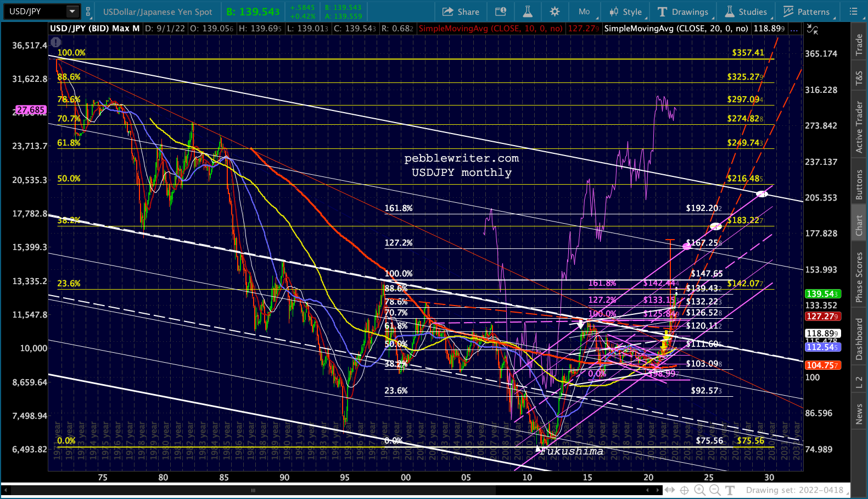
Task: Select the Chart side tab
Action: (x=859, y=225)
